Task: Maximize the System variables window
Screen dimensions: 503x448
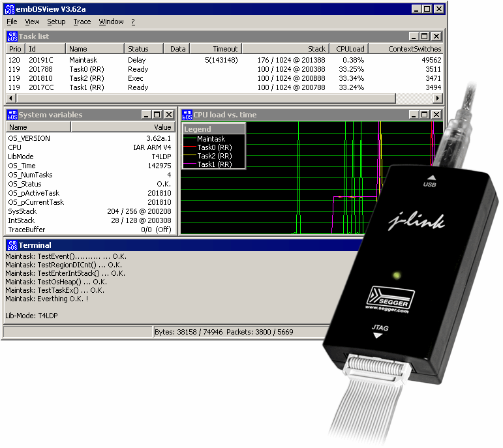Action: point(157,115)
